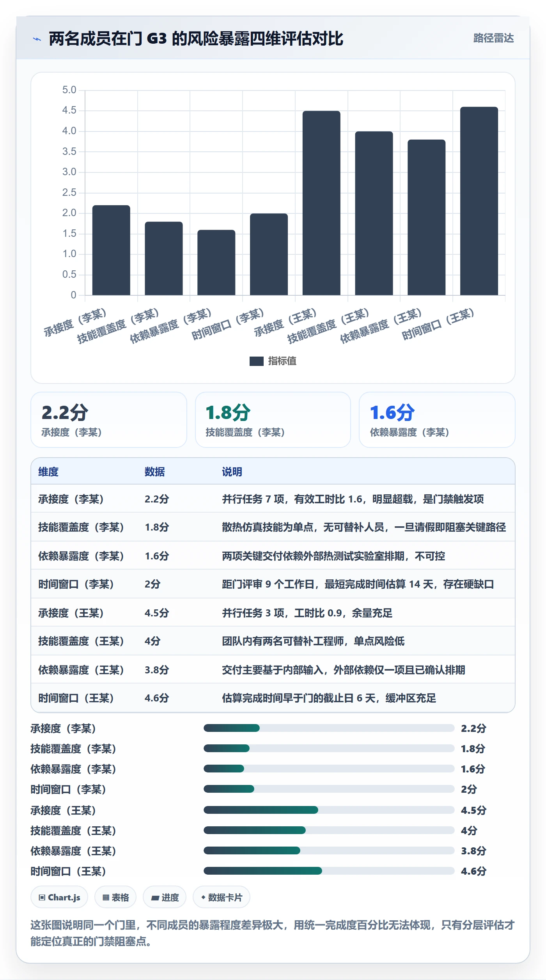Click the 指标值 legend label
The height and width of the screenshot is (980, 546).
282,361
